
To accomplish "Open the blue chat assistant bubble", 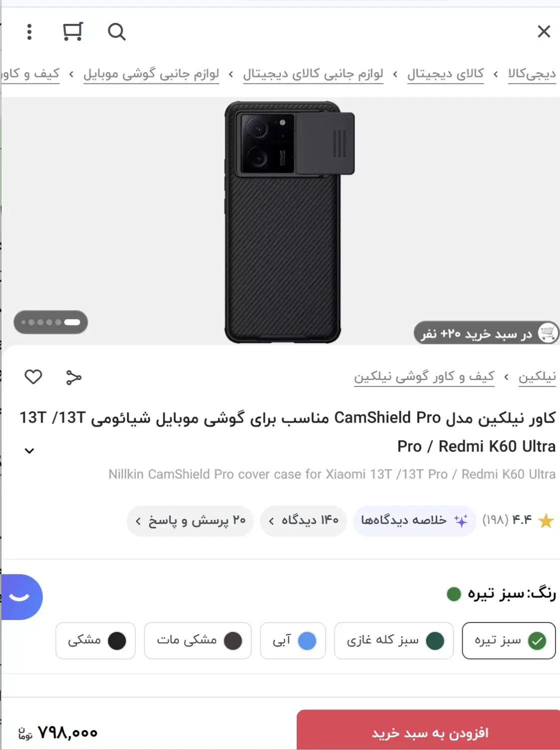I will click(x=20, y=597).
